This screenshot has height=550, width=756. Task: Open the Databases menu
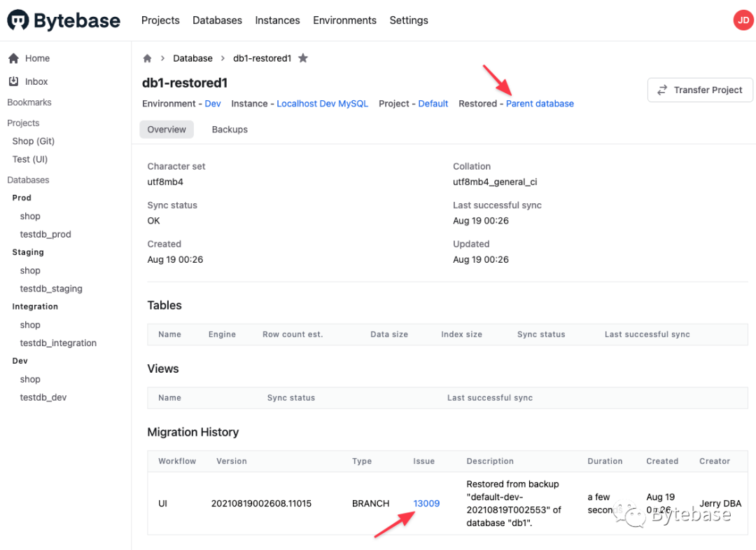pyautogui.click(x=217, y=20)
